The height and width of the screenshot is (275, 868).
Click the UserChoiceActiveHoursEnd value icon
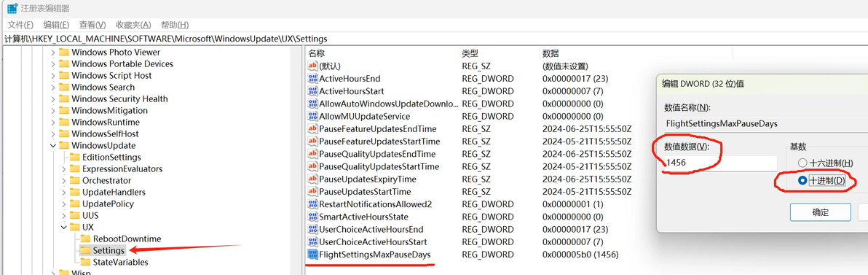(x=313, y=230)
